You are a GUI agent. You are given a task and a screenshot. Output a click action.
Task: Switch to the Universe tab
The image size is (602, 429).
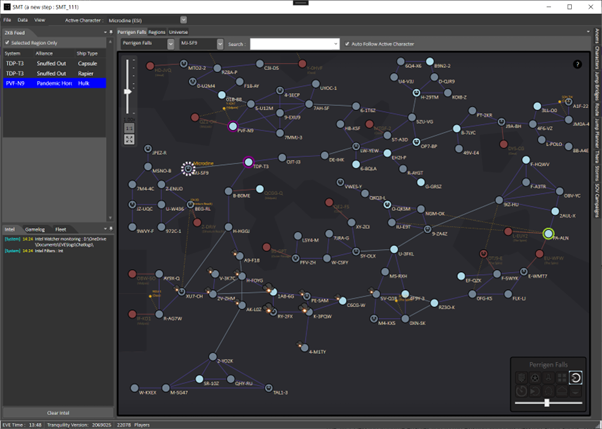click(178, 32)
